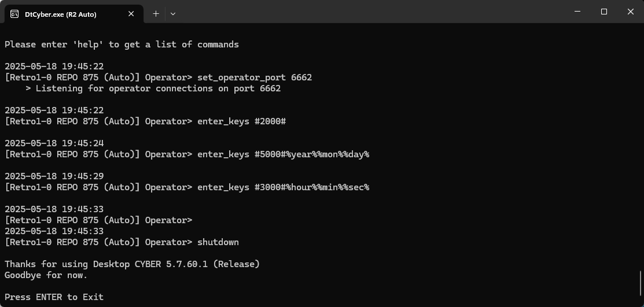Image resolution: width=644 pixels, height=307 pixels.
Task: Click the 'shutdown' command text
Action: 218,242
